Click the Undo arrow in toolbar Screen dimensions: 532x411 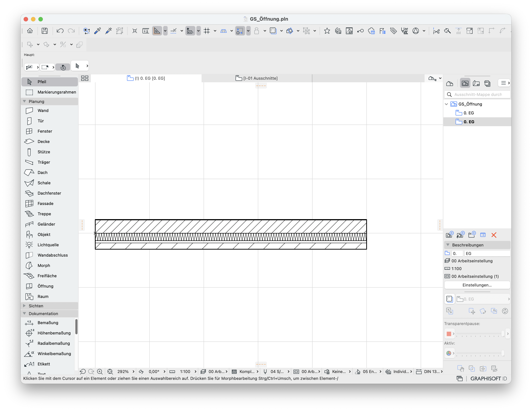pos(60,31)
